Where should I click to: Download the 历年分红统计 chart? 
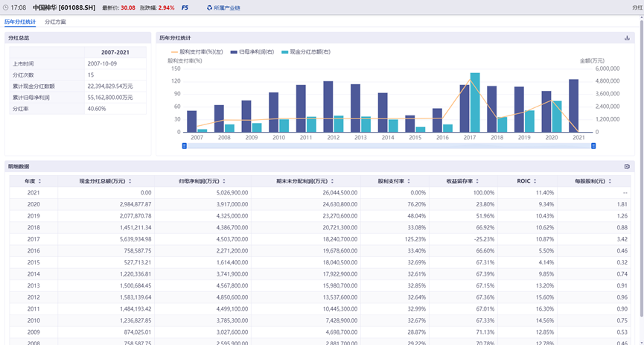(627, 38)
